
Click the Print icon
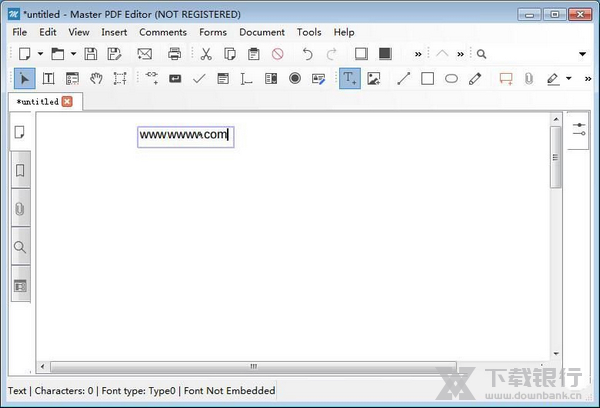coord(175,54)
